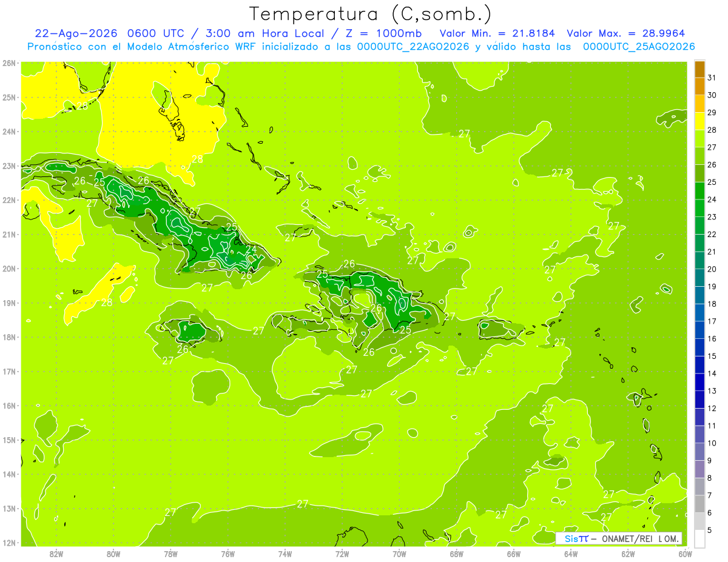
Task: Click the latitude axis label '14N'
Action: coord(9,474)
